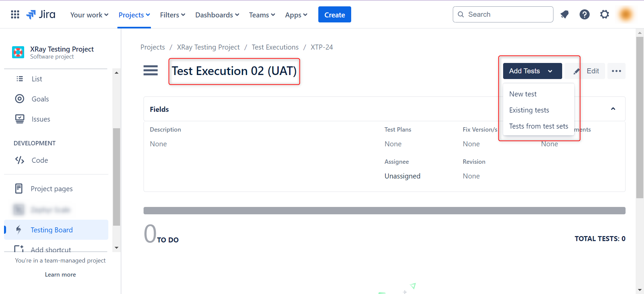Viewport: 644px width, 294px height.
Task: Select "Existing tests" from the menu
Action: (529, 110)
